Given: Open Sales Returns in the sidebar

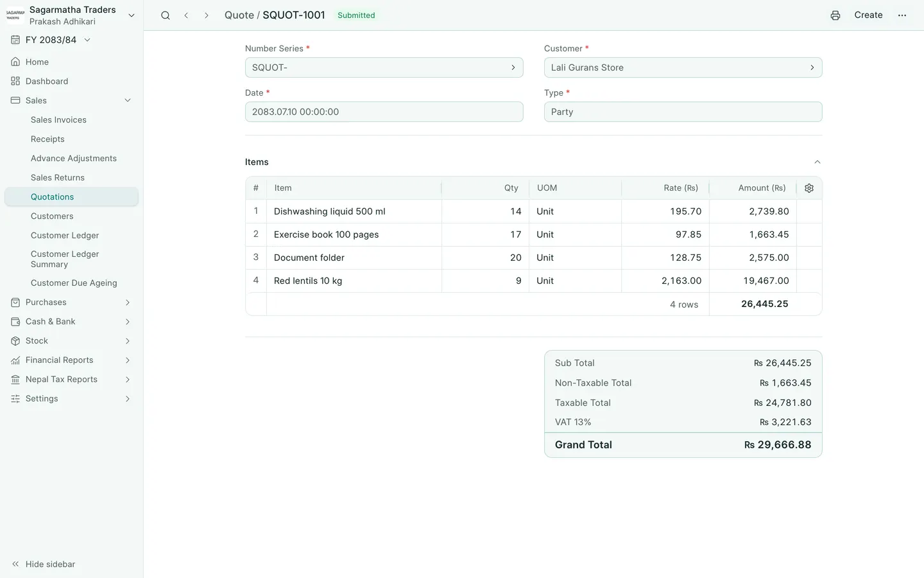Looking at the screenshot, I should [x=58, y=178].
